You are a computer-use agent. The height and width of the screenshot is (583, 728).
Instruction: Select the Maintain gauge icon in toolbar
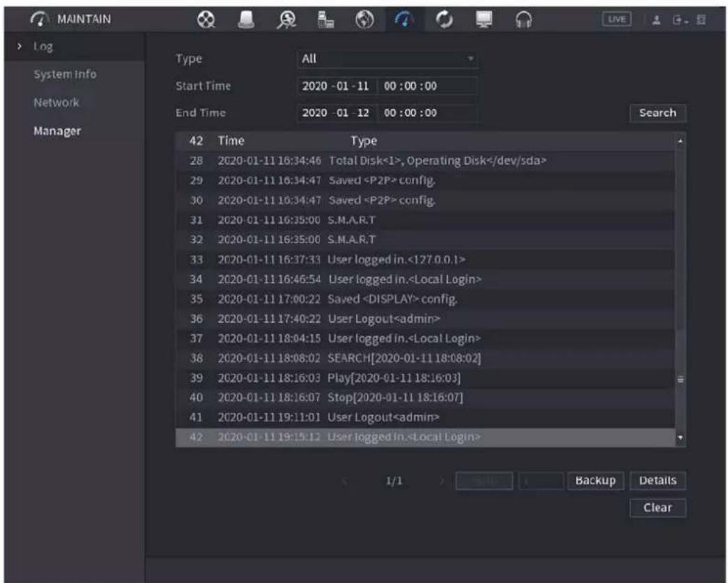coord(404,20)
